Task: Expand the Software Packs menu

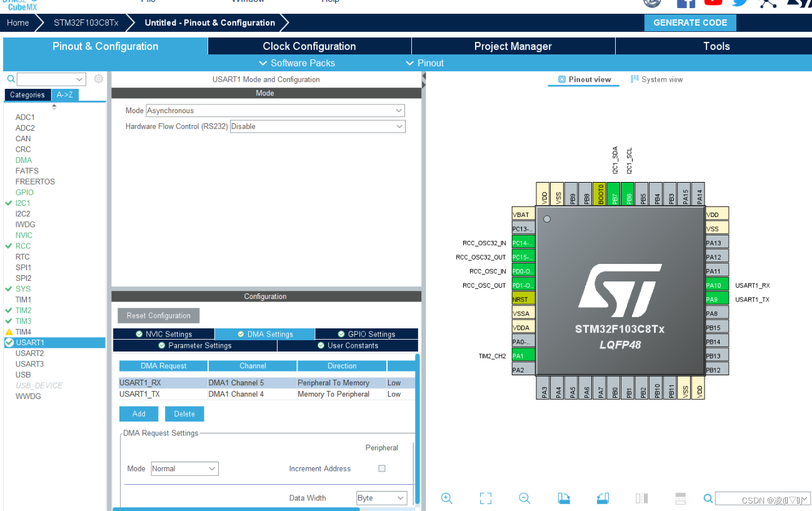Action: pyautogui.click(x=298, y=63)
